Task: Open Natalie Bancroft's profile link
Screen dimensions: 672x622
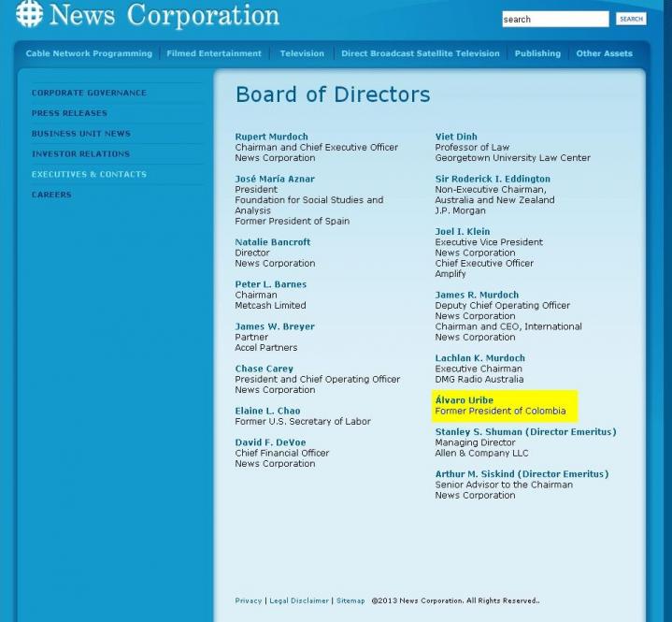Action: (x=273, y=242)
